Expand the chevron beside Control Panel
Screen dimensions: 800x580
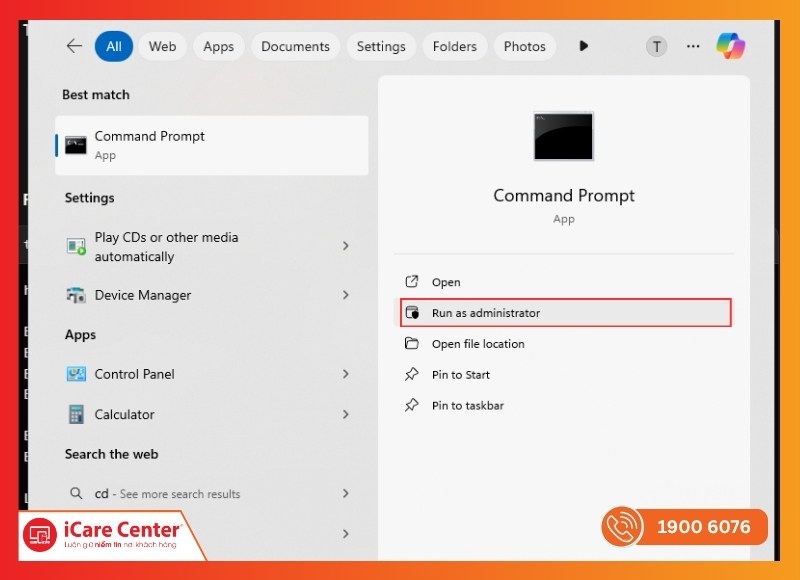tap(344, 374)
